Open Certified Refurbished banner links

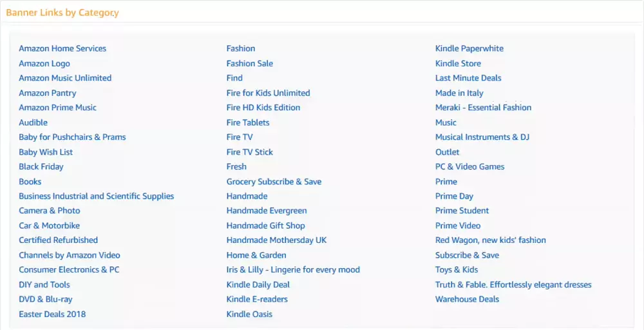[59, 240]
